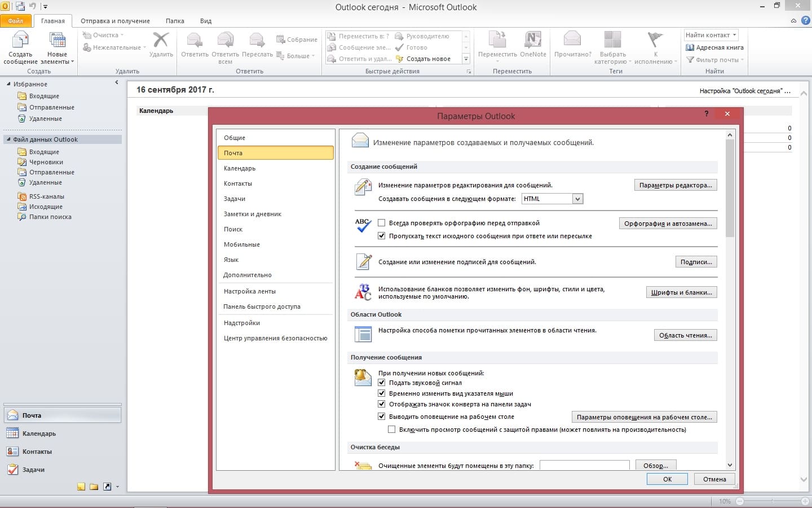Open Фильтр почты dropdown
Viewport: 812px width, 508px height.
pyautogui.click(x=715, y=60)
